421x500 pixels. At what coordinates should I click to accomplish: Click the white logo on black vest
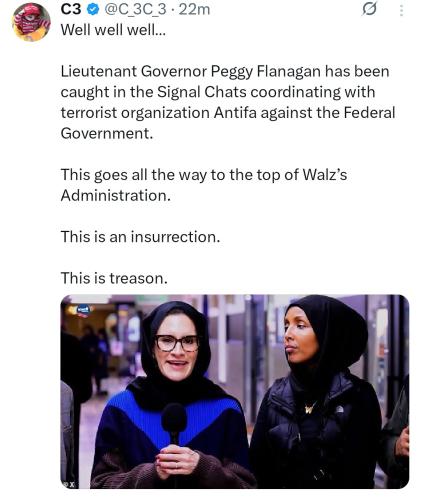coord(340,409)
